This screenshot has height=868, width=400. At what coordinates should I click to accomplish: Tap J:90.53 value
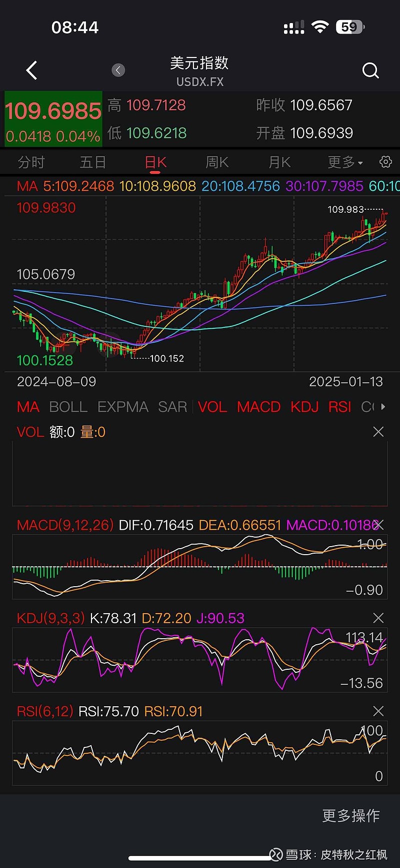tap(220, 618)
